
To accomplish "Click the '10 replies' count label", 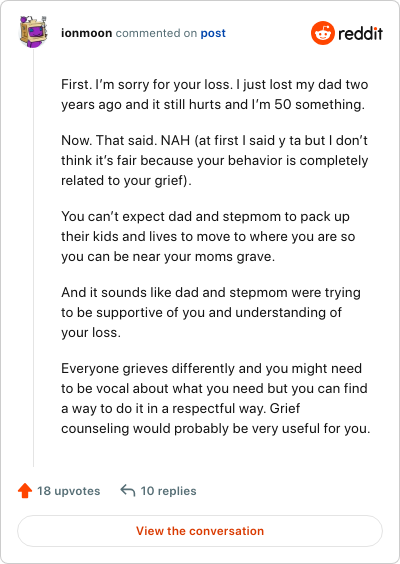I will [168, 491].
